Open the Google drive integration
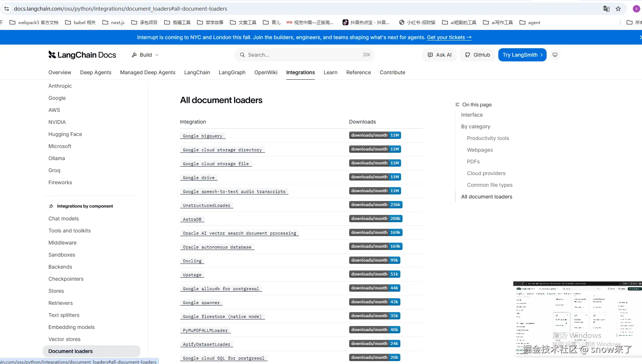This screenshot has width=642, height=364. click(199, 178)
